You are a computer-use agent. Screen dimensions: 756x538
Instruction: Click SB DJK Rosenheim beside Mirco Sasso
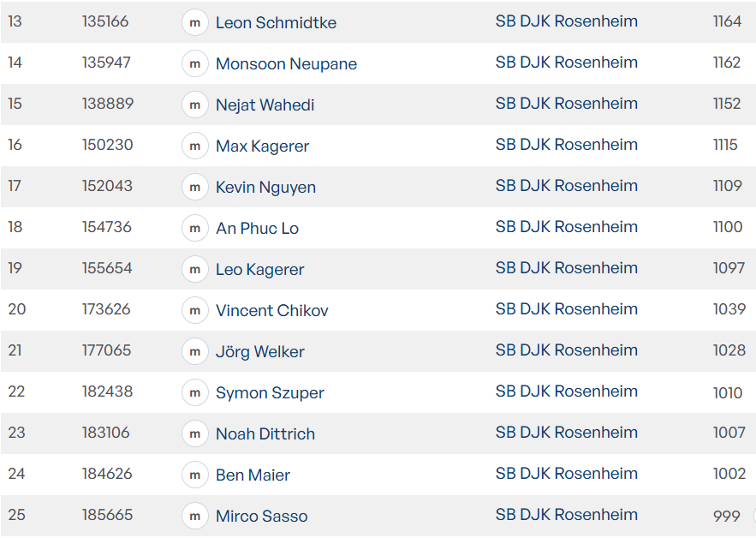pos(566,515)
